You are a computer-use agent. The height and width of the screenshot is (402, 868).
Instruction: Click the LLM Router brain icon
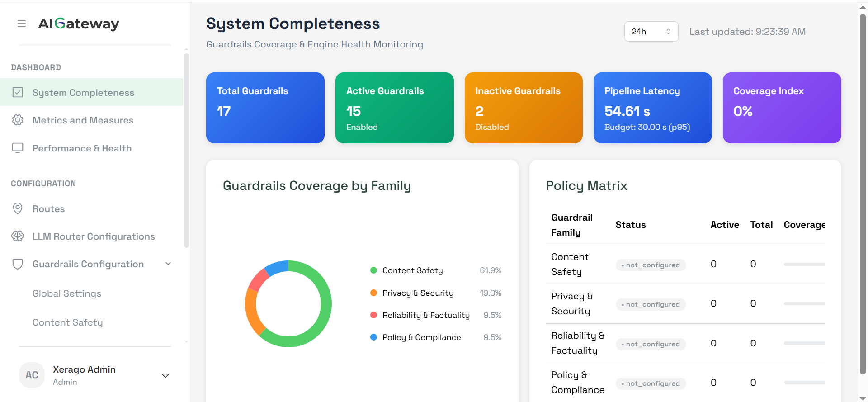point(18,236)
